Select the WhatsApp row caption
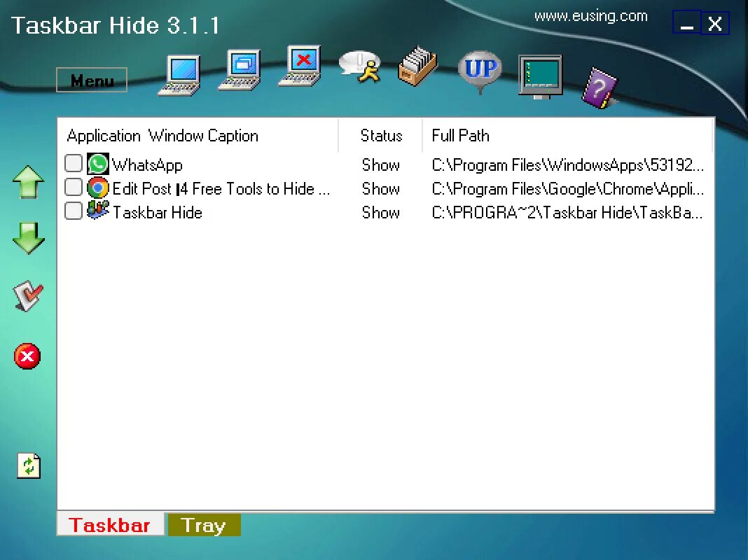The image size is (748, 560). 147,165
